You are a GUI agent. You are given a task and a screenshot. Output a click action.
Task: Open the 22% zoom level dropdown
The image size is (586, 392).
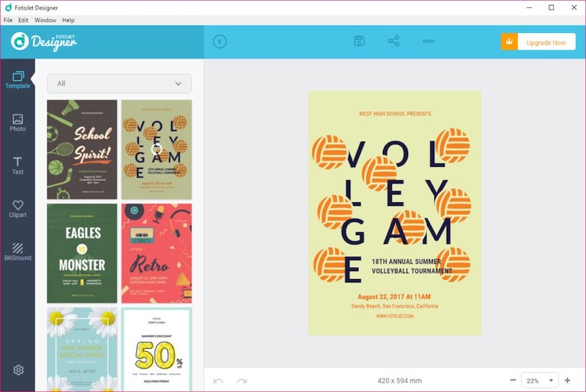click(540, 380)
